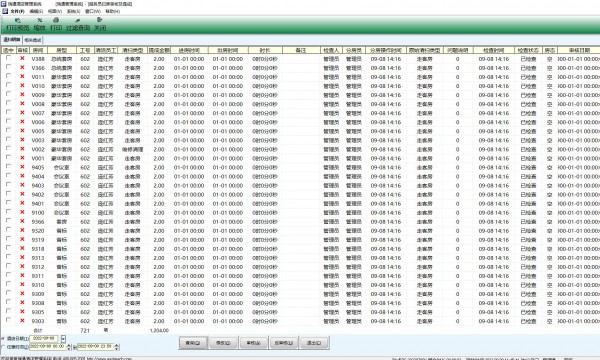Click the total amount 1,204.00 cell
The image size is (600, 360).
point(159,330)
